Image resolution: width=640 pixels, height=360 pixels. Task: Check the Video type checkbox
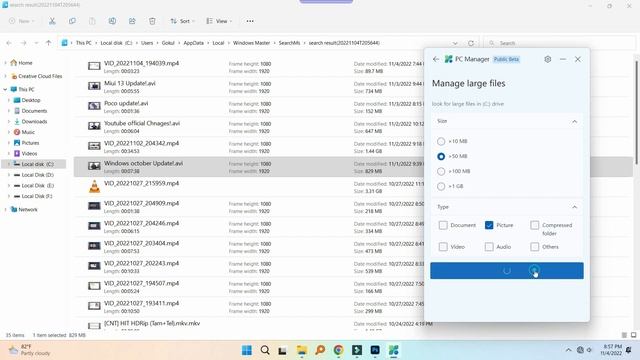click(443, 247)
